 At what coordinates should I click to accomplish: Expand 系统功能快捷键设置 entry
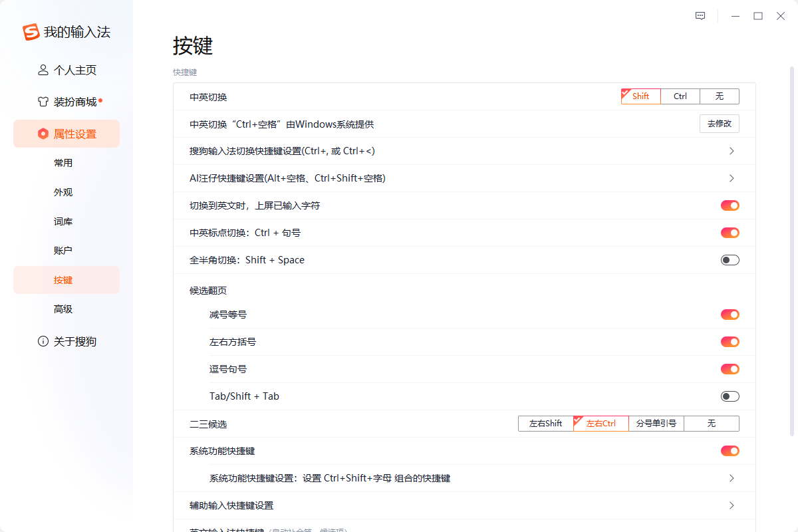click(x=731, y=478)
